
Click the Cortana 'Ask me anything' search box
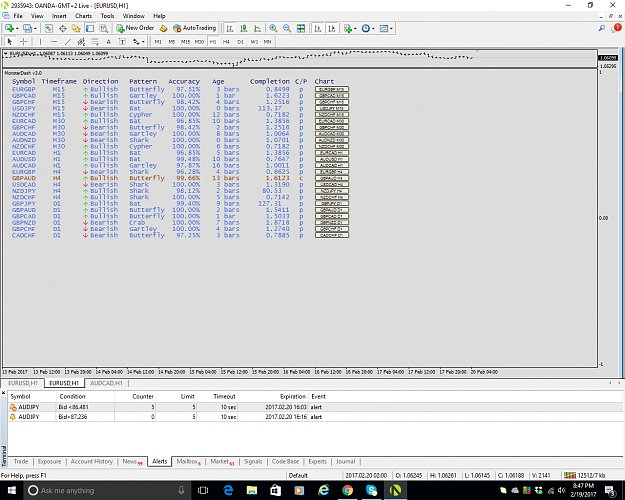pos(107,490)
